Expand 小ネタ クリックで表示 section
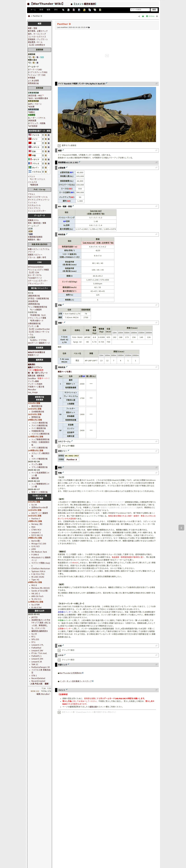Image resolution: width=186 pixels, height=868 pixels. [59, 660]
